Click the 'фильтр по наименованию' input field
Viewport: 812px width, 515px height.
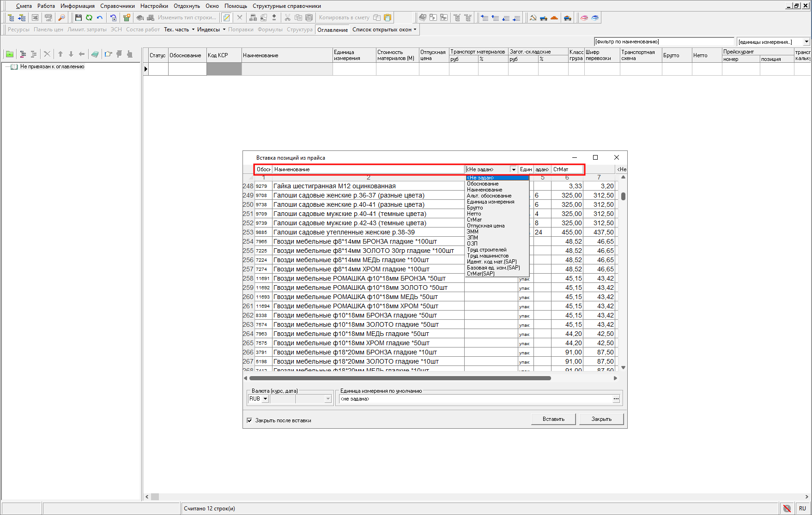click(x=664, y=42)
